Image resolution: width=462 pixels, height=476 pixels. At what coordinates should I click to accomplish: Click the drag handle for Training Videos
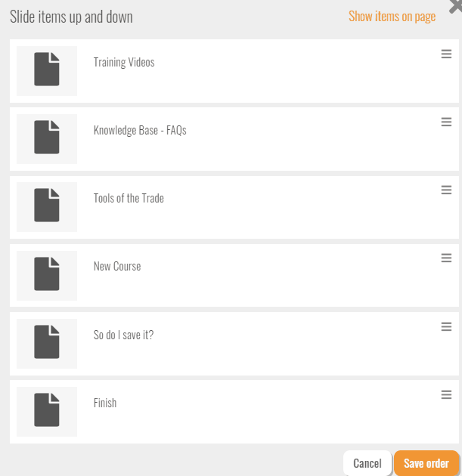coord(446,54)
